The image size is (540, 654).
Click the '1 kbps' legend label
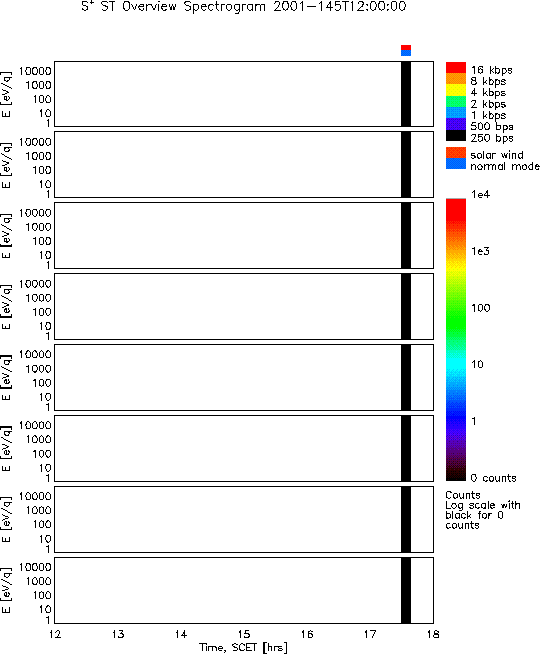point(488,115)
